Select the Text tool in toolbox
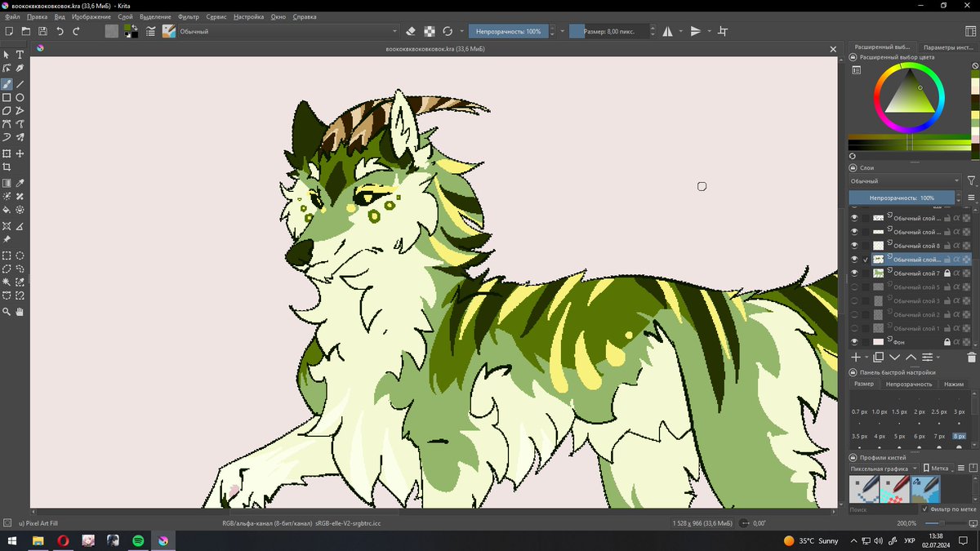 pyautogui.click(x=20, y=56)
